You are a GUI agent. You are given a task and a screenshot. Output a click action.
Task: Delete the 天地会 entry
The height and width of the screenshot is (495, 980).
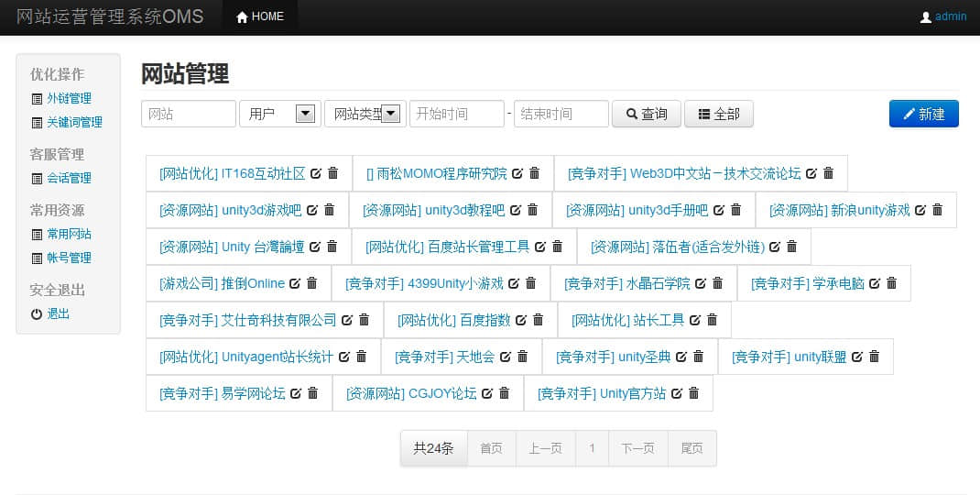pyautogui.click(x=522, y=356)
